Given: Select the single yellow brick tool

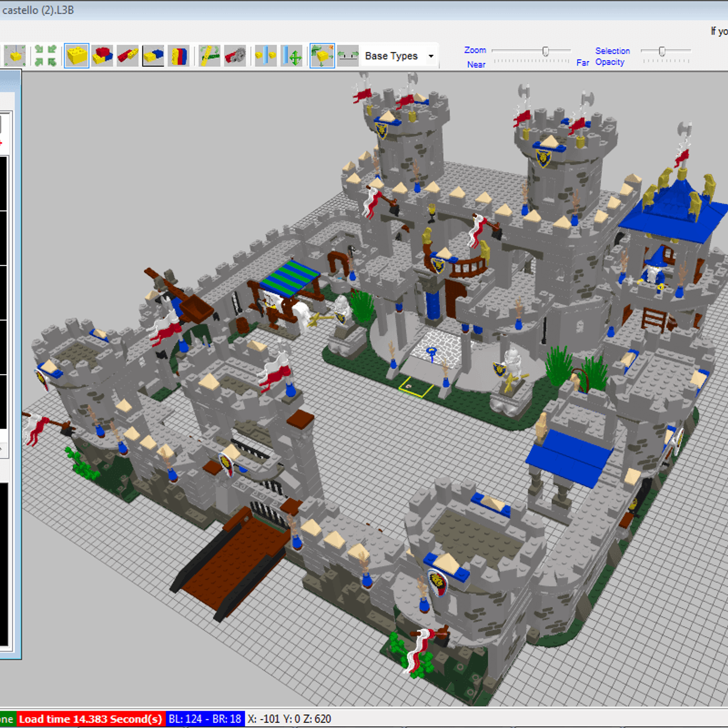Looking at the screenshot, I should (x=76, y=56).
